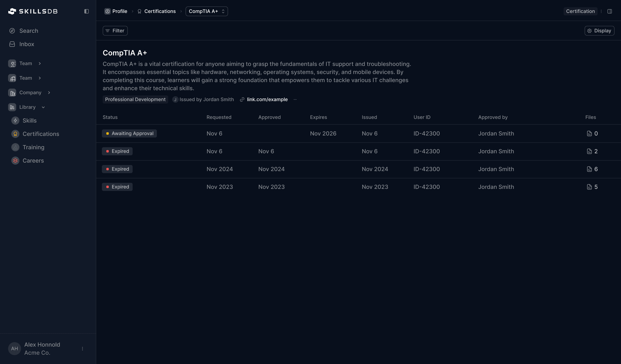Screen dimensions: 621x364
Task: Select Certifications in the sidebar
Action: click(x=41, y=134)
